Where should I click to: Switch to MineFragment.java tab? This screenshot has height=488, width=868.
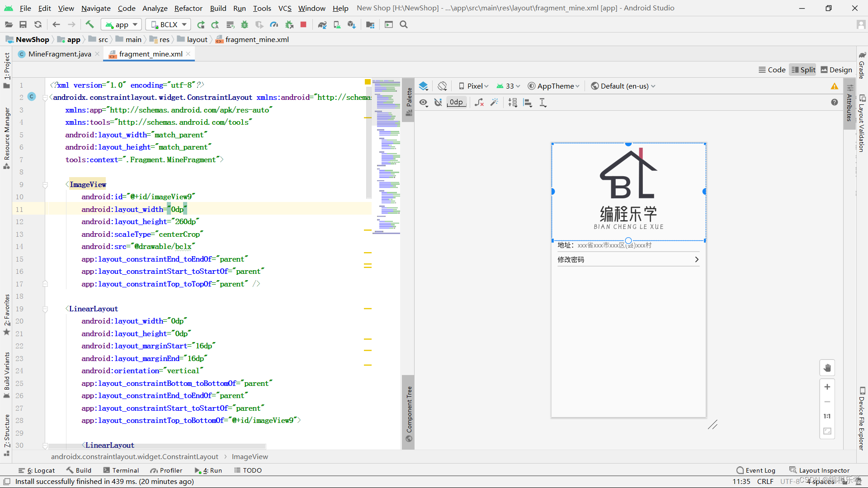click(x=59, y=54)
